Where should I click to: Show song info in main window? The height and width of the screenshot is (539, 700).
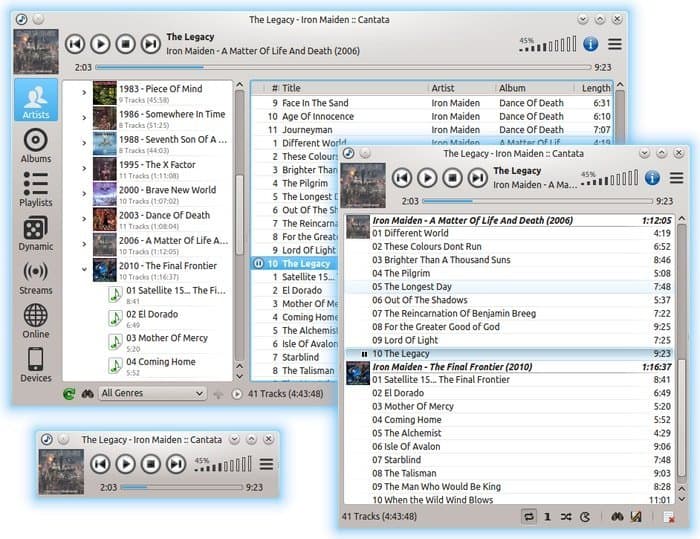(591, 44)
